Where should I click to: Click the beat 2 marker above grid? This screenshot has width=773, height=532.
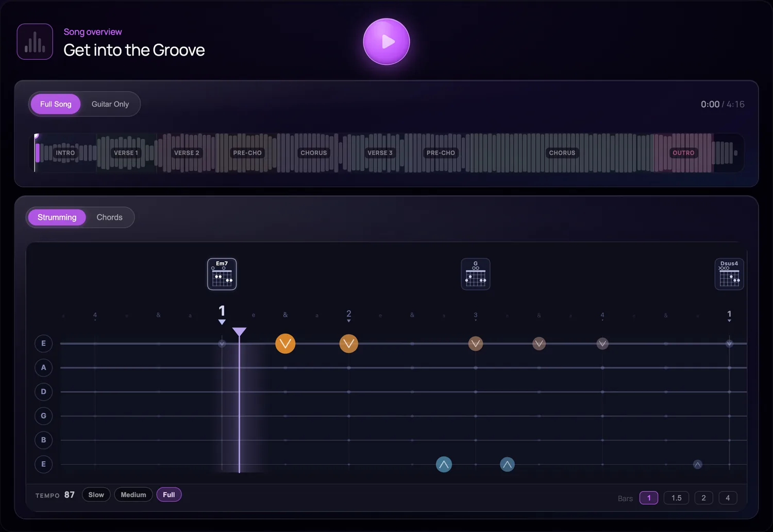pos(349,316)
